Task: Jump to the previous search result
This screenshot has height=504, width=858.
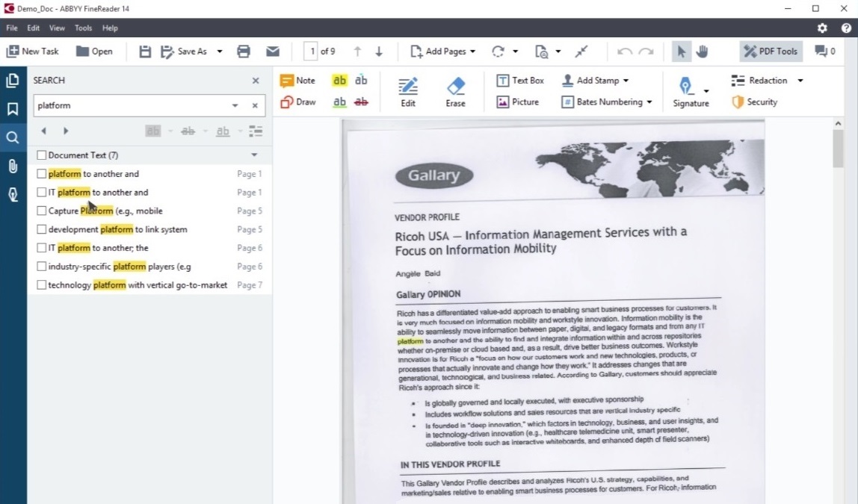Action: 44,131
